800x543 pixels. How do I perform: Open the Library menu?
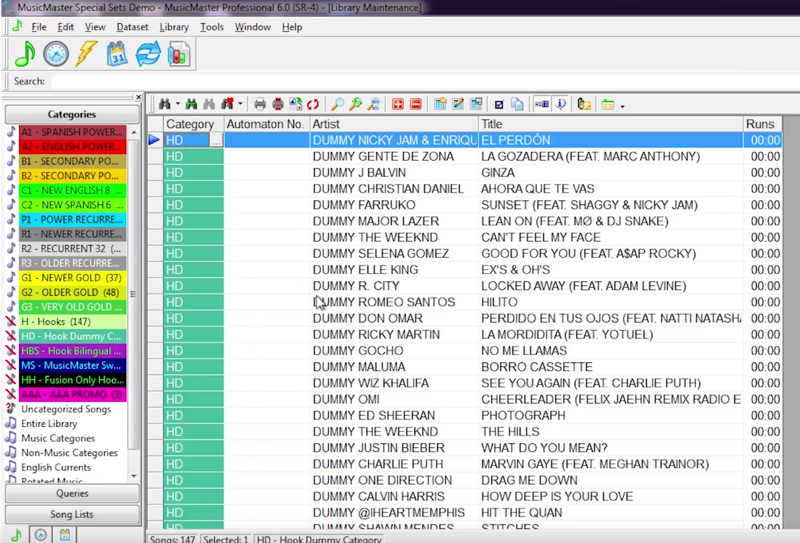(174, 27)
